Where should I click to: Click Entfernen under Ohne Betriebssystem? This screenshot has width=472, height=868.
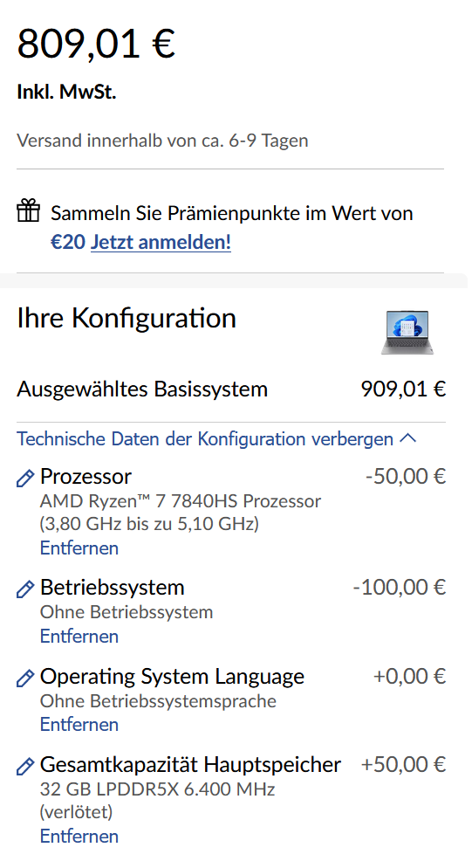(79, 636)
